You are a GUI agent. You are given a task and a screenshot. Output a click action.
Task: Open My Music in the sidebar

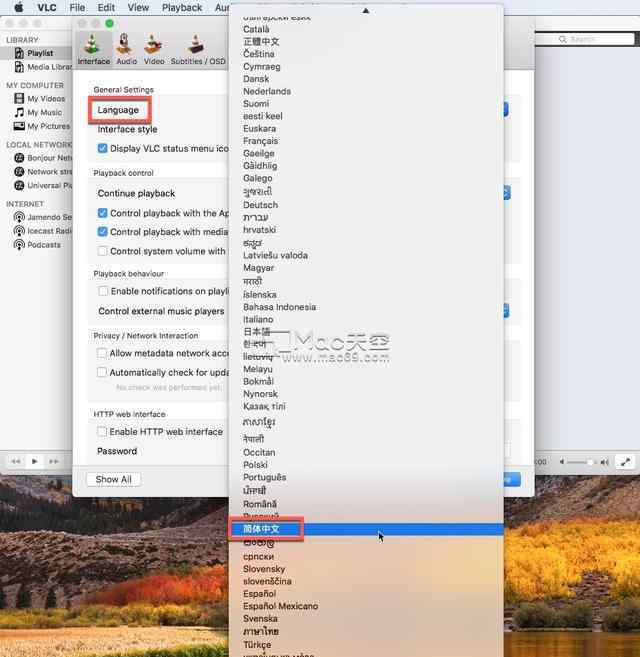pos(38,112)
